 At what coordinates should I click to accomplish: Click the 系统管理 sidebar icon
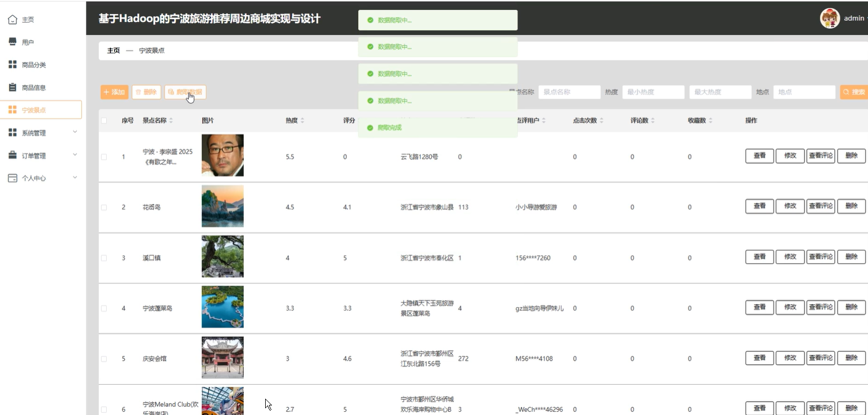pyautogui.click(x=12, y=133)
